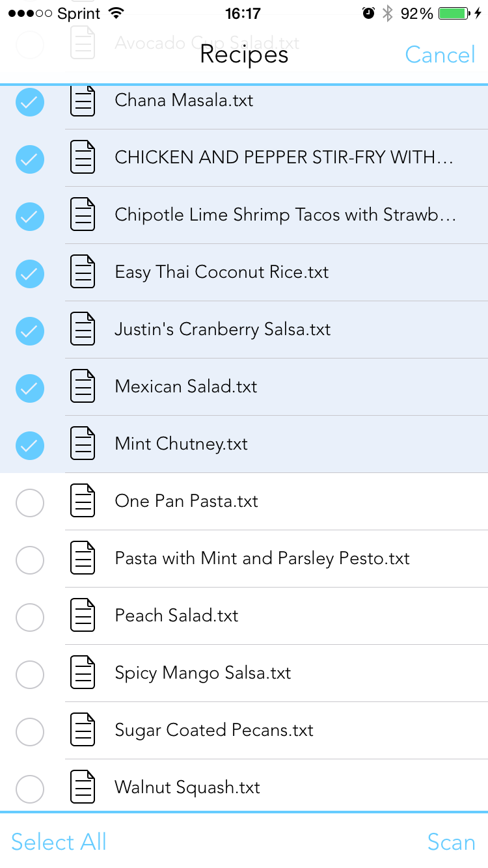Tap the file icon next to Mexican Salad.txt
This screenshot has height=868, width=488.
83,387
